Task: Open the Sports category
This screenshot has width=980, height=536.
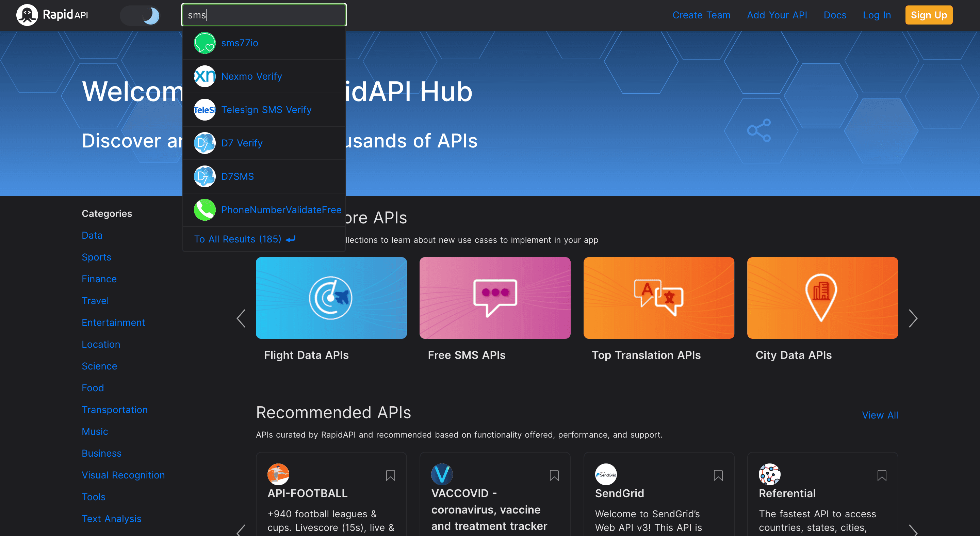Action: pyautogui.click(x=97, y=257)
